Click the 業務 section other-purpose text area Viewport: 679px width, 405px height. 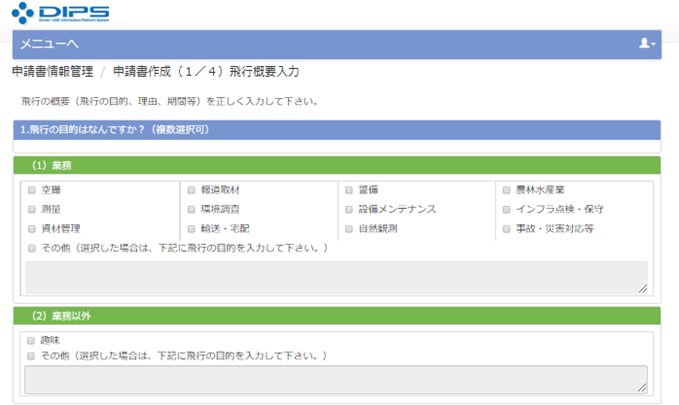click(x=336, y=277)
